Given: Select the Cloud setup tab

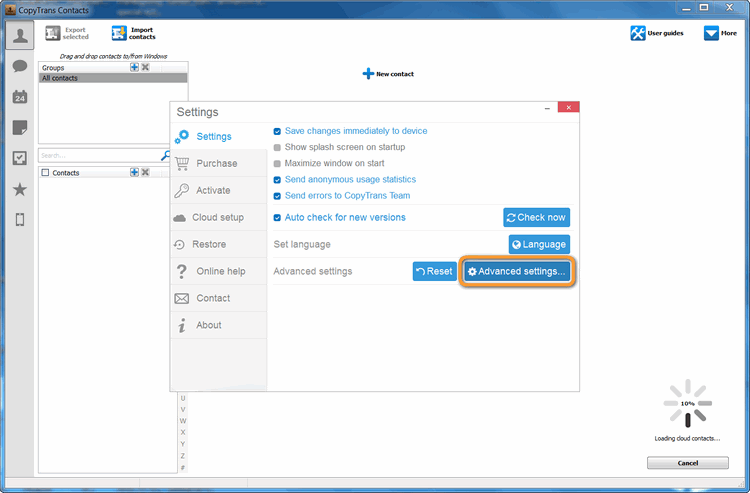Looking at the screenshot, I should coord(219,217).
